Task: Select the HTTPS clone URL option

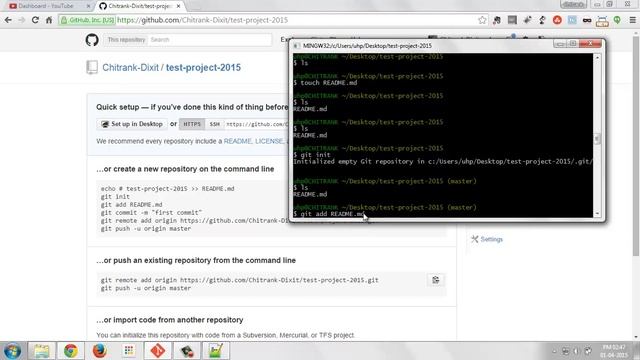Action: coord(192,124)
